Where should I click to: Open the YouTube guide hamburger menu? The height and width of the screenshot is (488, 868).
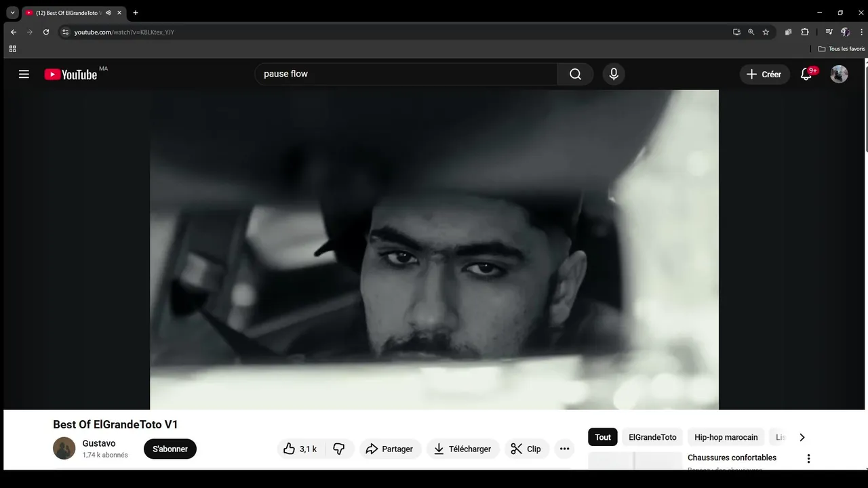click(x=24, y=74)
